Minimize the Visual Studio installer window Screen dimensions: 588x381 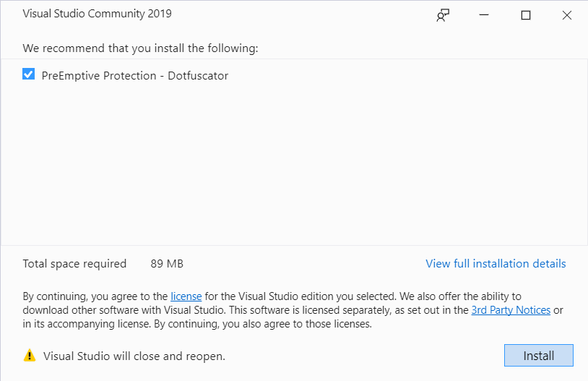pyautogui.click(x=485, y=15)
